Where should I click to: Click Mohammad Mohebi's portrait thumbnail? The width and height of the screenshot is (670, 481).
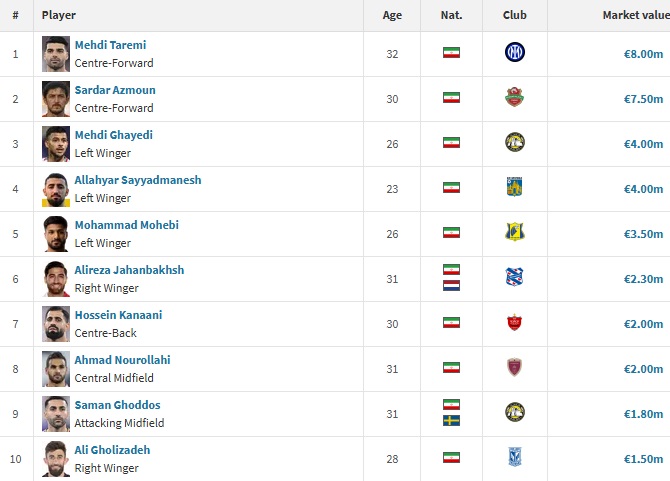(x=56, y=234)
